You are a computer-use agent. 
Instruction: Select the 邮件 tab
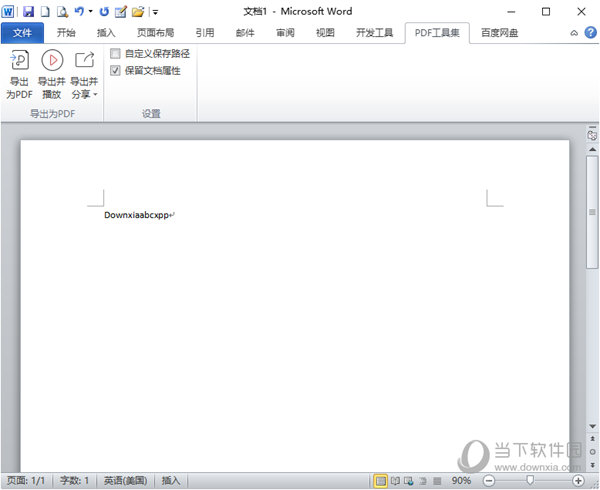(x=245, y=33)
